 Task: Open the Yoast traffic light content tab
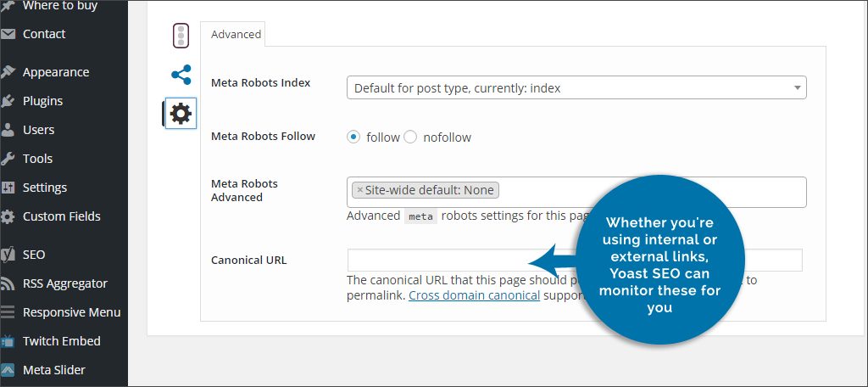[x=181, y=36]
